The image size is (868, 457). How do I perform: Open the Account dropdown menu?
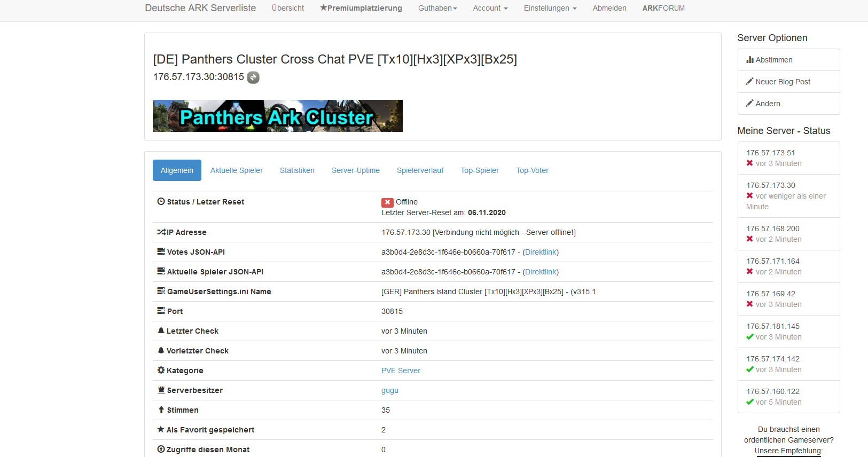(490, 8)
